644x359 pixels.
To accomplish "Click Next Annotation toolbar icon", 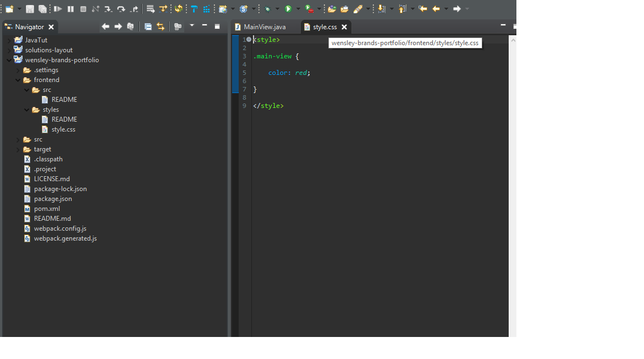I will point(382,9).
